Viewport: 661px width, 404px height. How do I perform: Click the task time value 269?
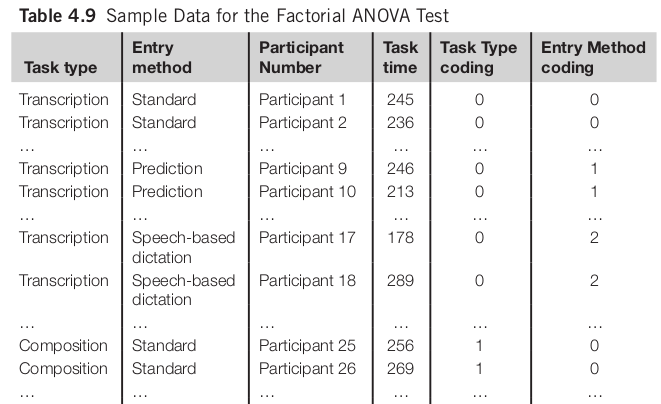click(400, 369)
